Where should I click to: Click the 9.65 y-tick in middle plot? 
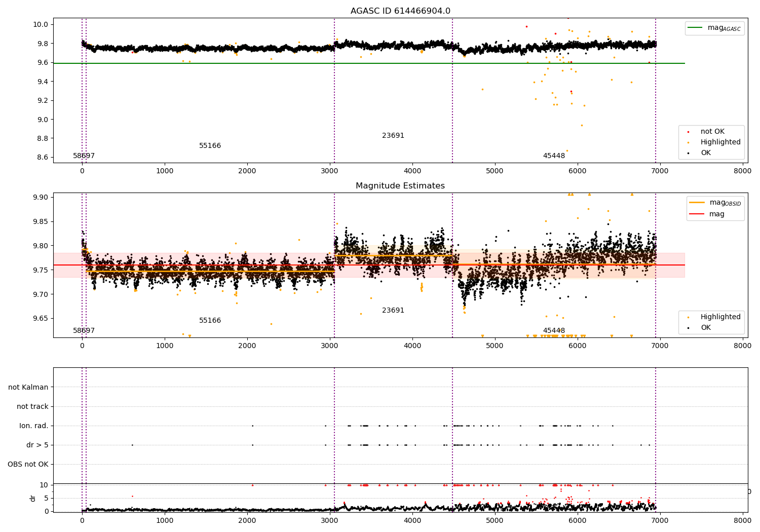click(x=41, y=319)
